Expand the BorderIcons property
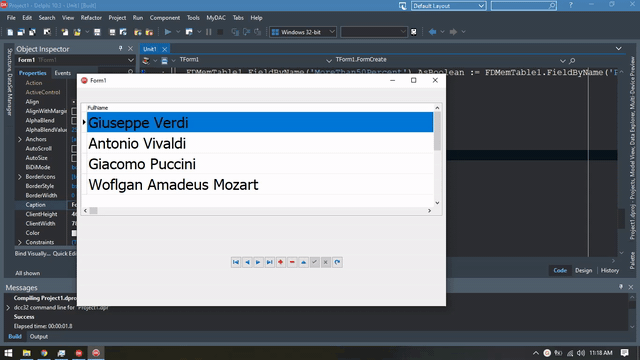640x360 pixels. [x=20, y=177]
